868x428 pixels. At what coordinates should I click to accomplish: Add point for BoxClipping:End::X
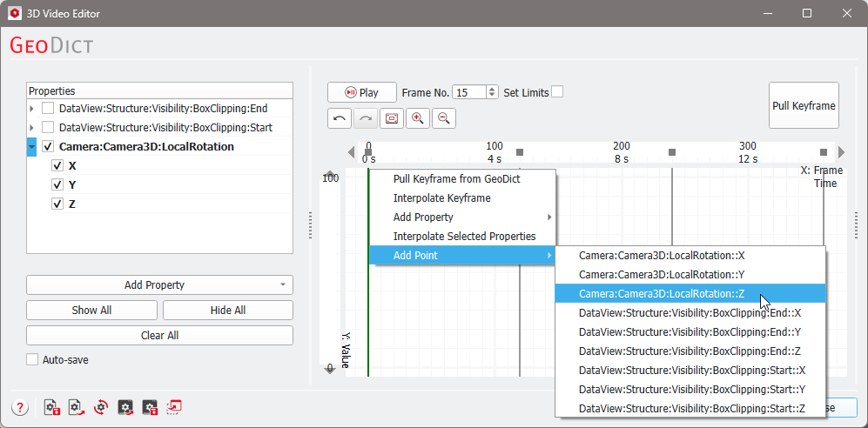(690, 313)
